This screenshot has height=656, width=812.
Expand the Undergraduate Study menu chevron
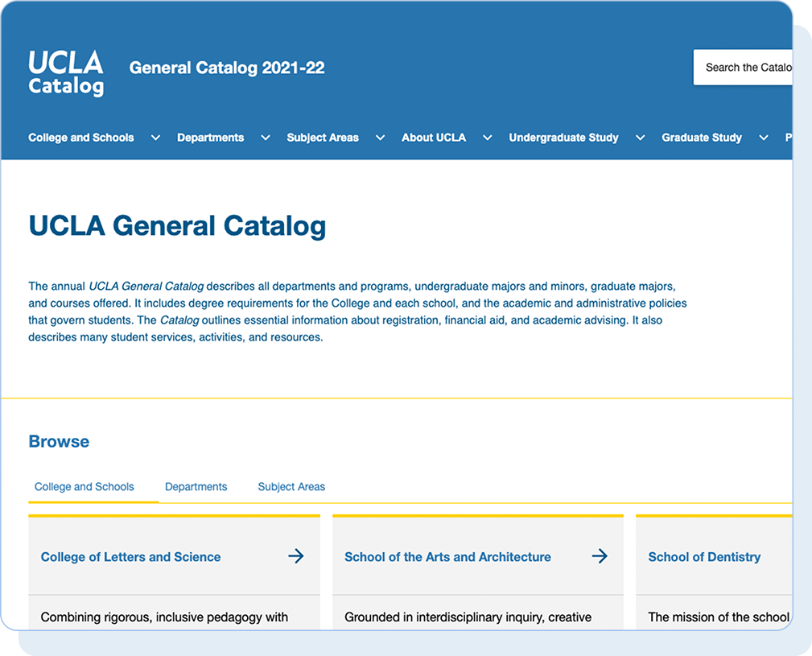[640, 138]
